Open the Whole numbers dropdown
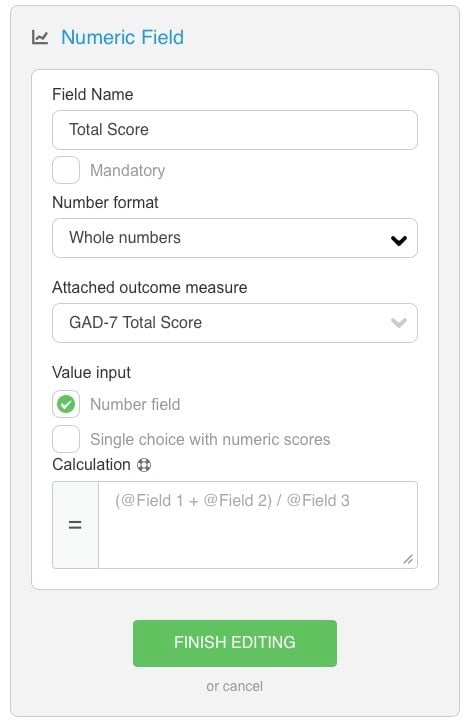 [x=235, y=238]
